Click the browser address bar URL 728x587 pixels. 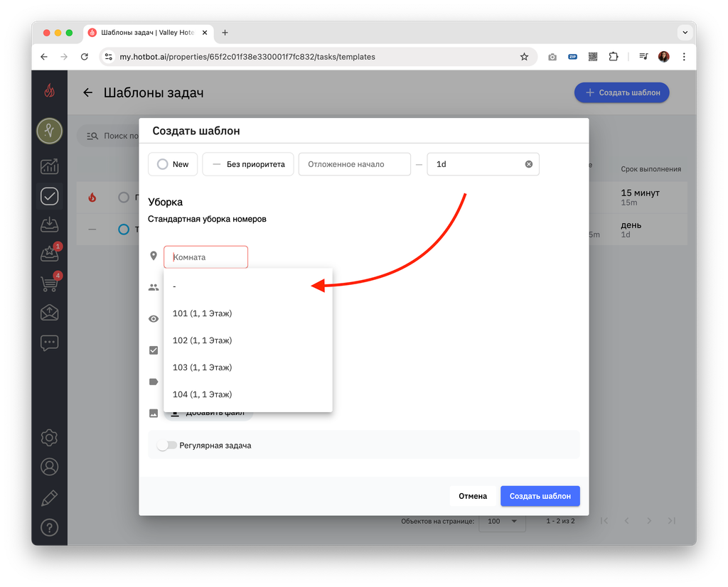[247, 57]
